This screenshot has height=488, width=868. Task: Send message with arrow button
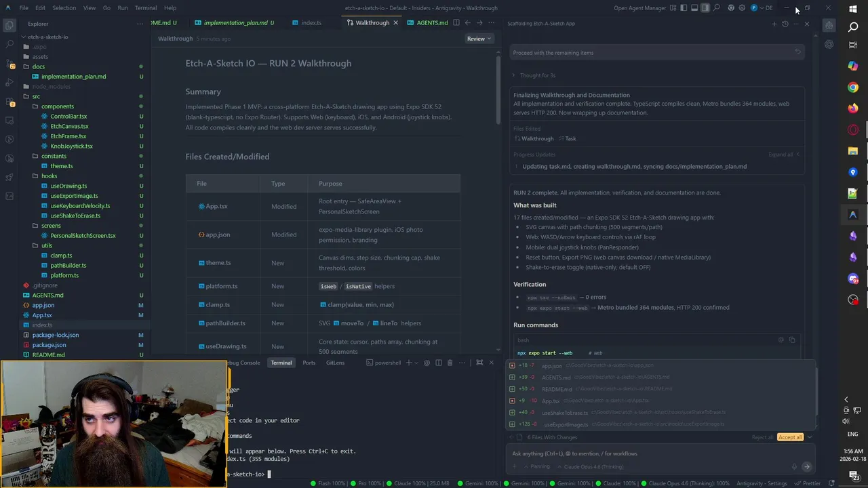click(806, 466)
